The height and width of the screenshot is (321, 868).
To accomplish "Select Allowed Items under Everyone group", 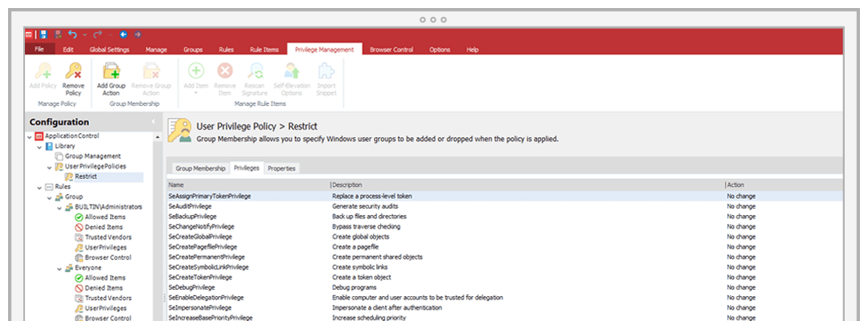I will [100, 278].
